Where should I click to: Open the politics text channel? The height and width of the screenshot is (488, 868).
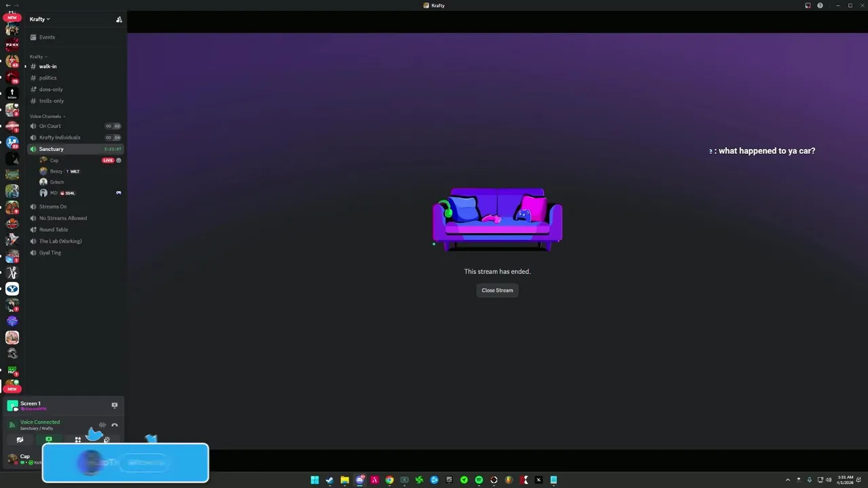point(75,78)
